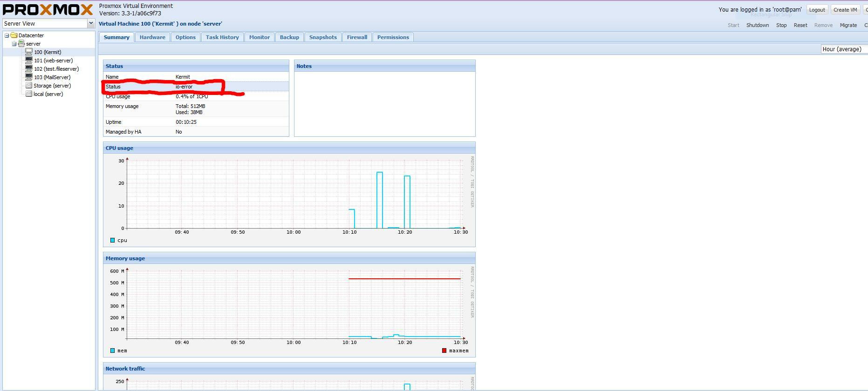Click the io-error status value
The width and height of the screenshot is (868, 391).
tap(184, 87)
